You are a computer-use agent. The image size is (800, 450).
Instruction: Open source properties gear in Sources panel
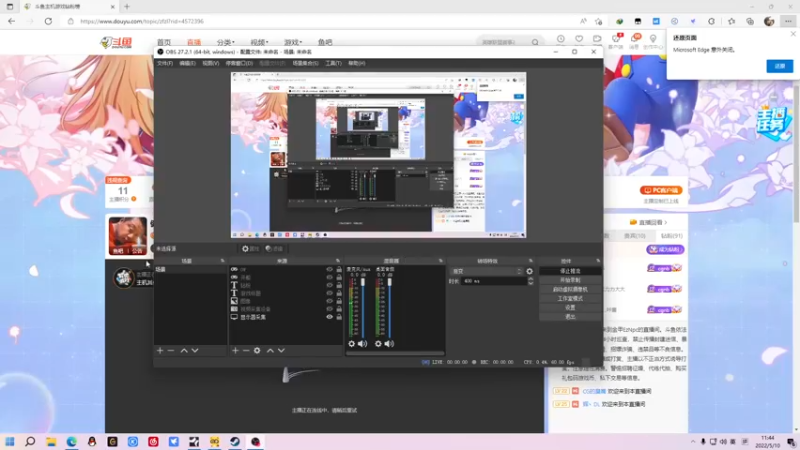(x=257, y=351)
